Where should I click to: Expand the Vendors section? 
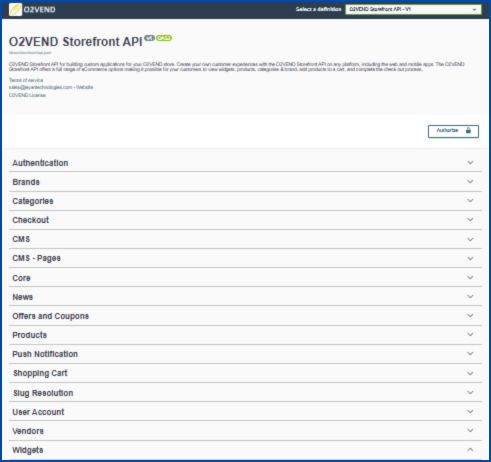(x=245, y=431)
